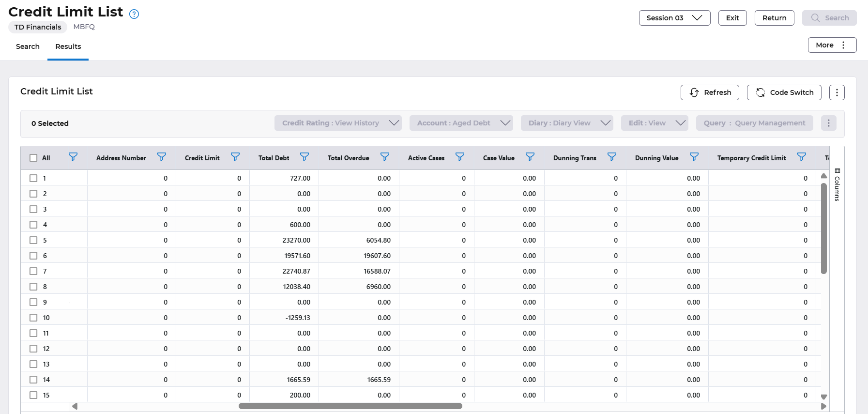Open the help icon beside Credit Limit List
The width and height of the screenshot is (868, 414).
pyautogui.click(x=134, y=14)
